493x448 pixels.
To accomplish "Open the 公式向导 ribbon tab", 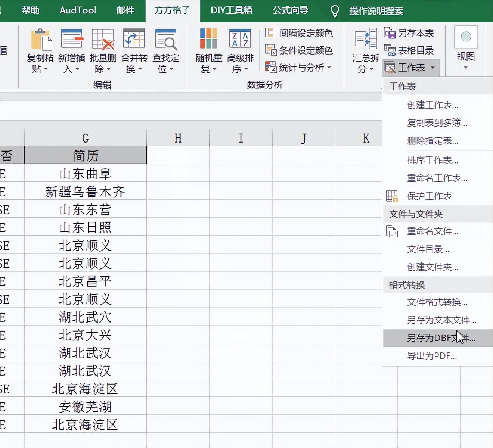I will tap(291, 11).
